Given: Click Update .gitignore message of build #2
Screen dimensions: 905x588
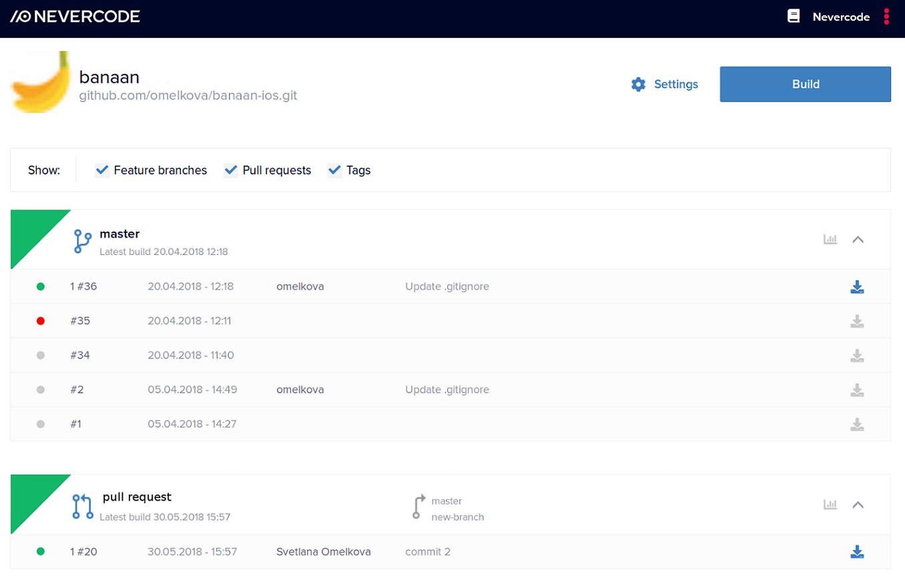Looking at the screenshot, I should [447, 390].
